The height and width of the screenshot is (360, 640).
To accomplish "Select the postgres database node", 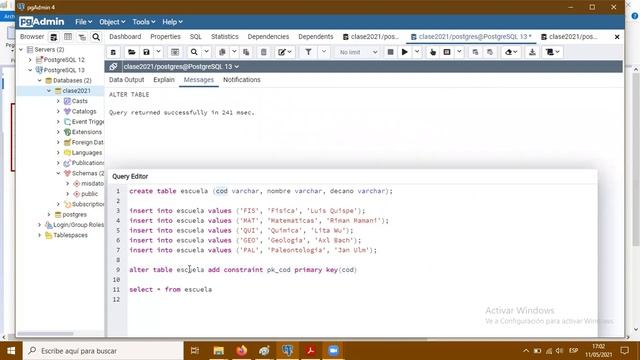I will click(74, 214).
